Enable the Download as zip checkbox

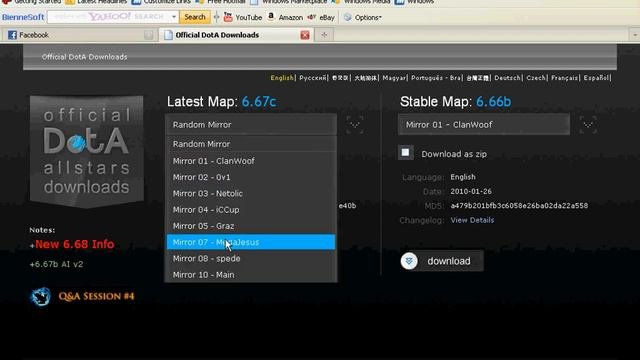pyautogui.click(x=405, y=153)
